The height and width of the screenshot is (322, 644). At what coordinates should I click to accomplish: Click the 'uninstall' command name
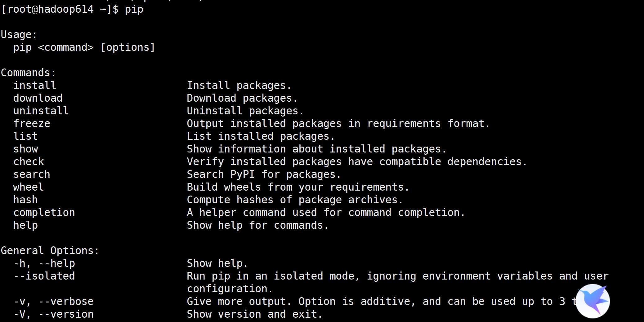pos(41,111)
